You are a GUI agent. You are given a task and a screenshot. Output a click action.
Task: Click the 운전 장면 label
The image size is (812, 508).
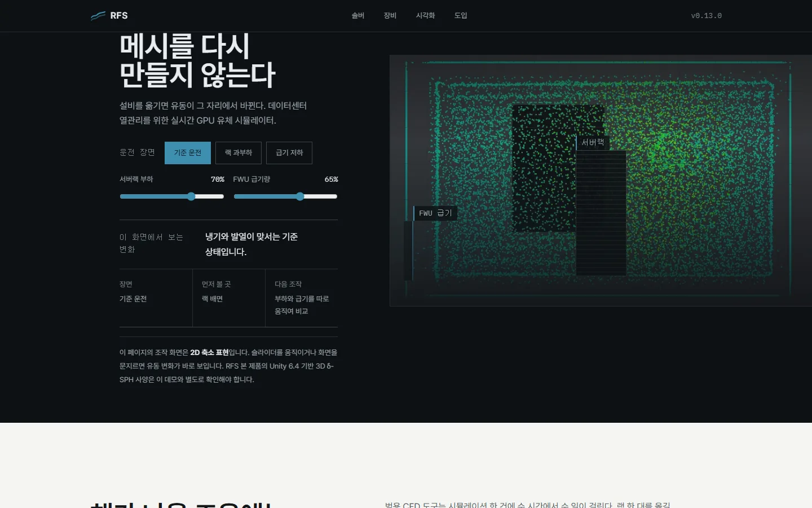point(137,152)
